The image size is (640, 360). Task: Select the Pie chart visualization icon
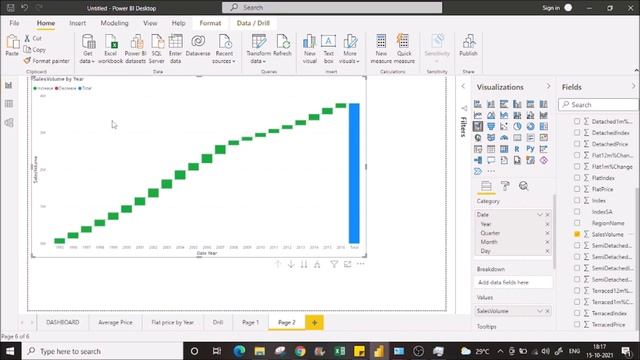tap(517, 127)
